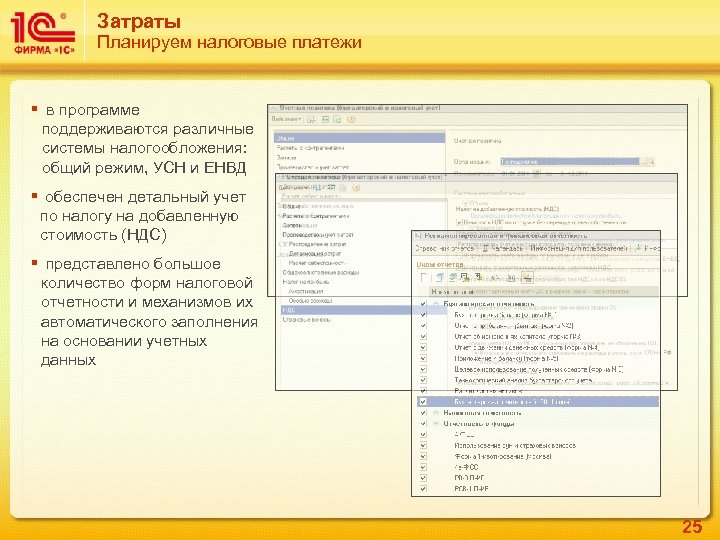The height and width of the screenshot is (540, 720).
Task: Click the rightmost highlighted icon in the Виды отчетов toolbar
Action: [527, 277]
